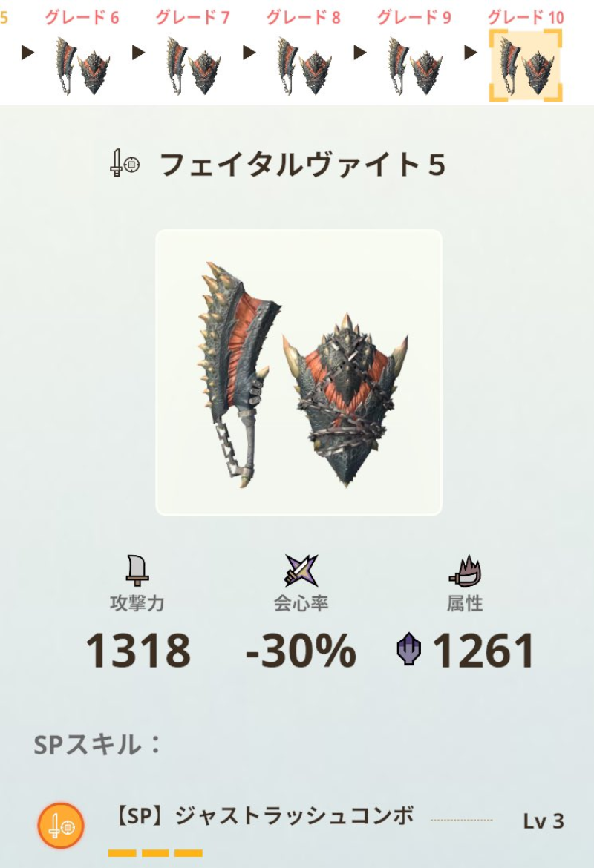Click the 属性 element flame-sword icon
Image resolution: width=594 pixels, height=868 pixels.
[x=465, y=571]
